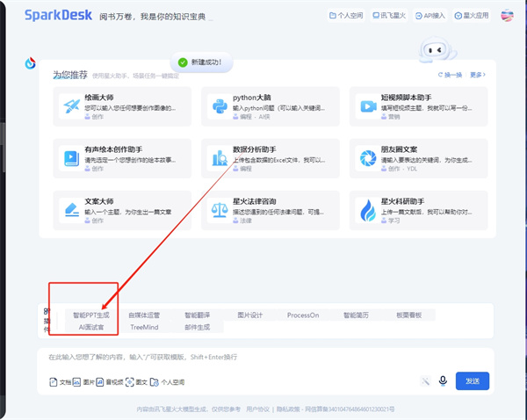Open the 短视频脚本助手 card title
527x420 pixels.
[406, 98]
